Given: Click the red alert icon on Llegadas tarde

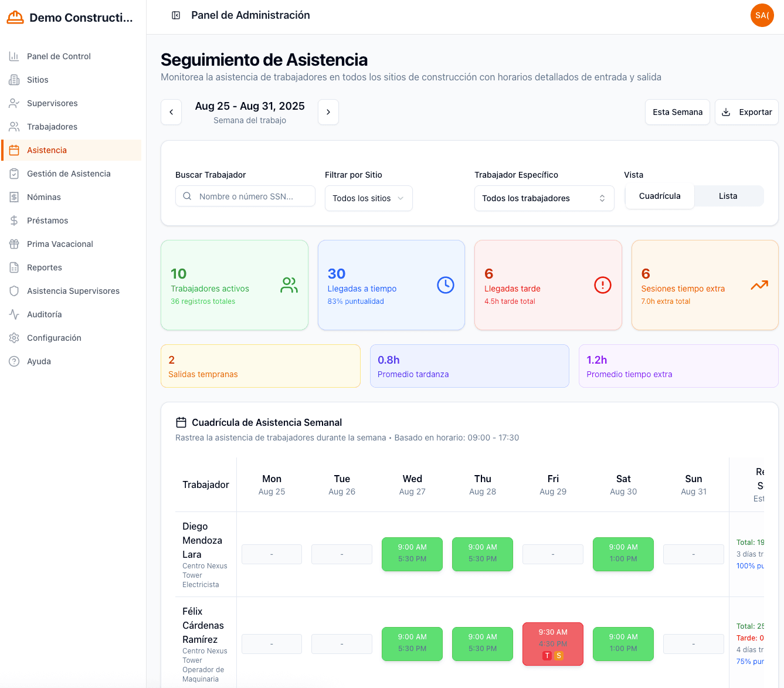Looking at the screenshot, I should [602, 285].
